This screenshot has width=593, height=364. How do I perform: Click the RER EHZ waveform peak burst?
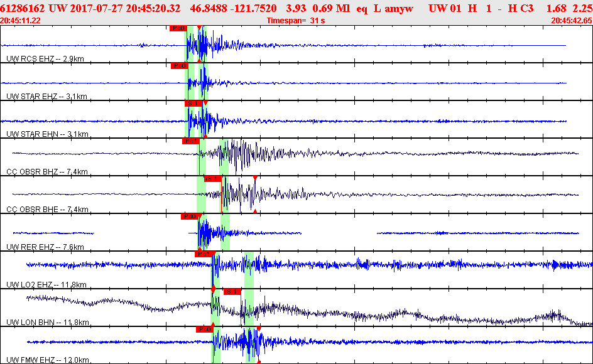point(205,233)
